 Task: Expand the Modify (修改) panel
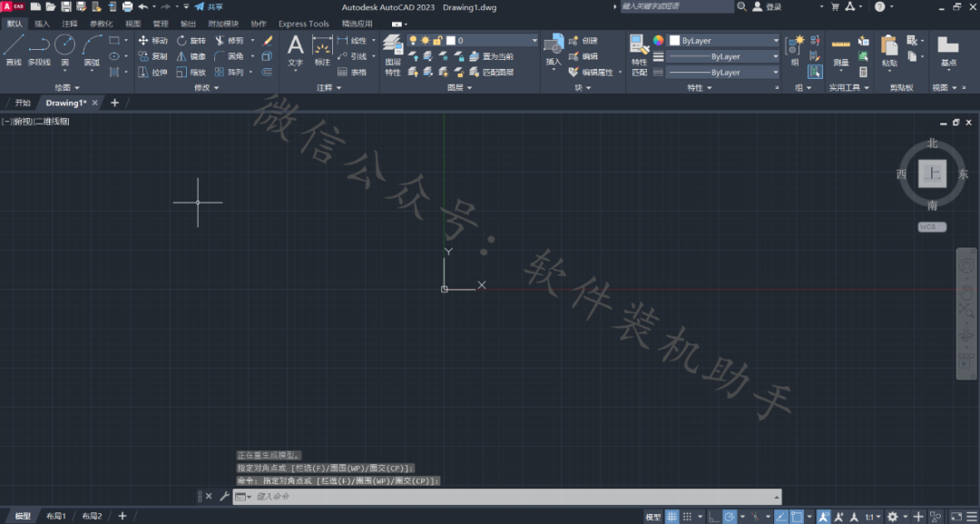point(206,87)
